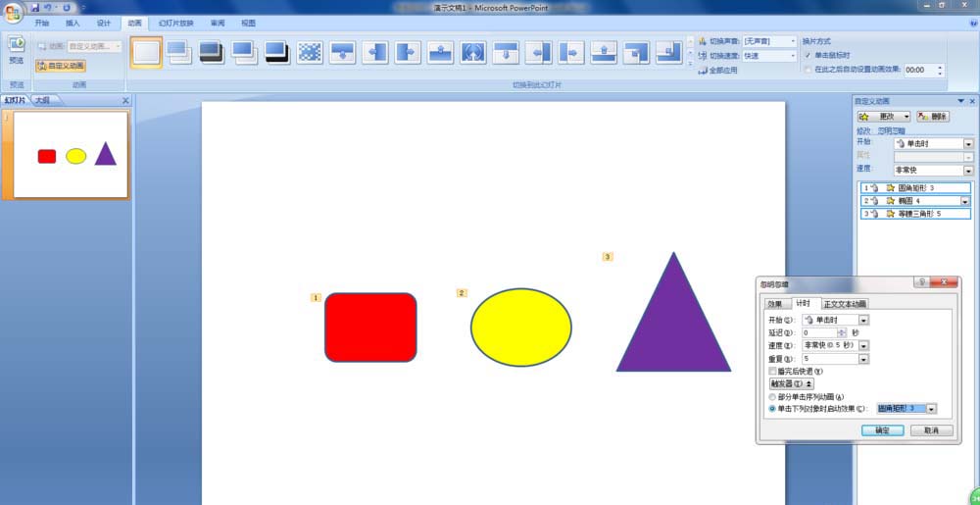Open 速度 dropdown in timing dialog
The image size is (980, 505).
click(x=864, y=345)
